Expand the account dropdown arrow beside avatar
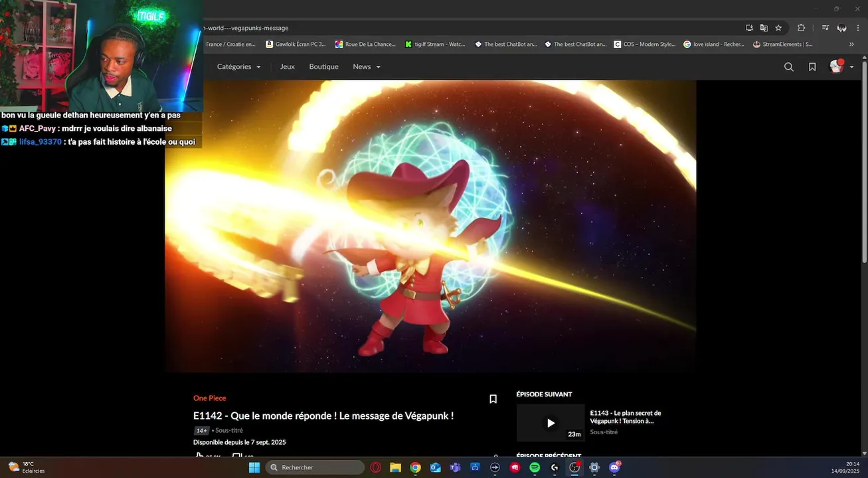 click(852, 67)
